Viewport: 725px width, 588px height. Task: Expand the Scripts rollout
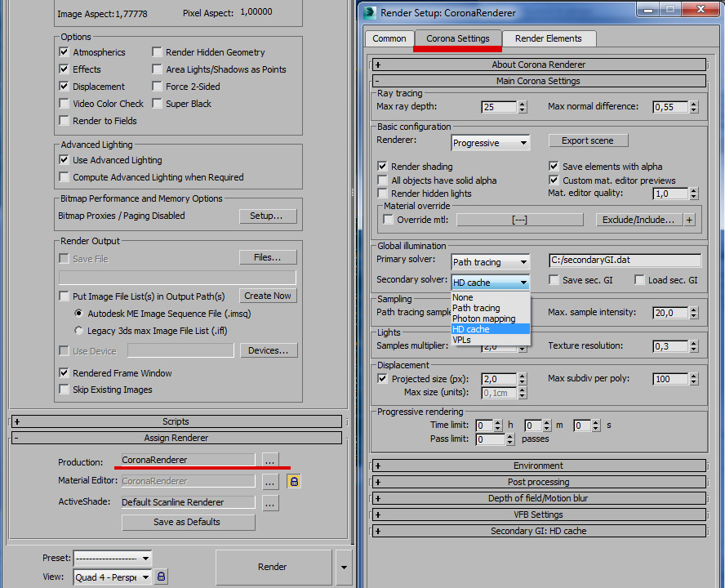176,421
